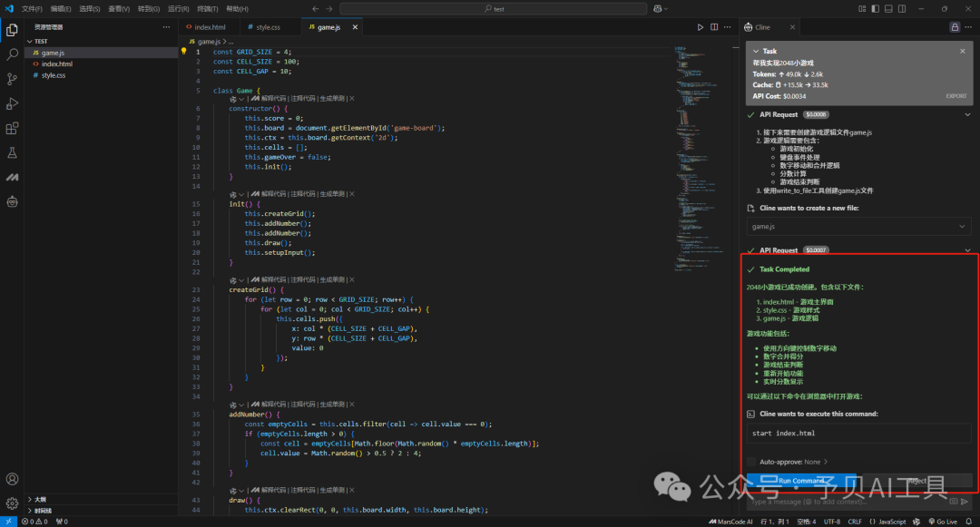Click the remote window status bar icon
Screen dimensions: 980x527
8,522
